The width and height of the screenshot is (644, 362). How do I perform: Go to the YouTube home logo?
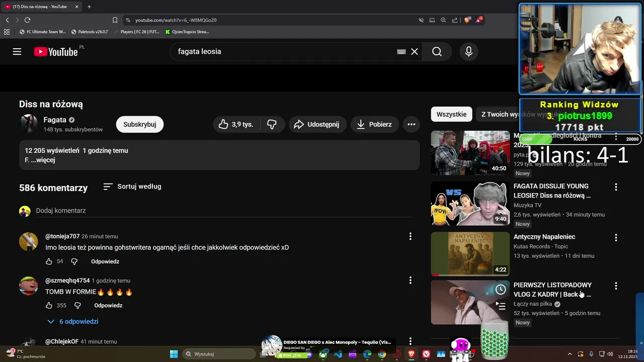pyautogui.click(x=56, y=52)
